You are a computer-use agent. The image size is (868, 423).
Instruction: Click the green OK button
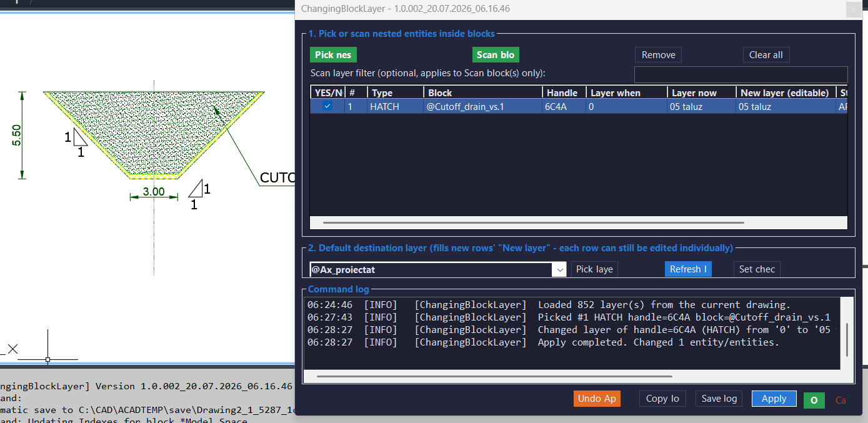click(x=814, y=401)
